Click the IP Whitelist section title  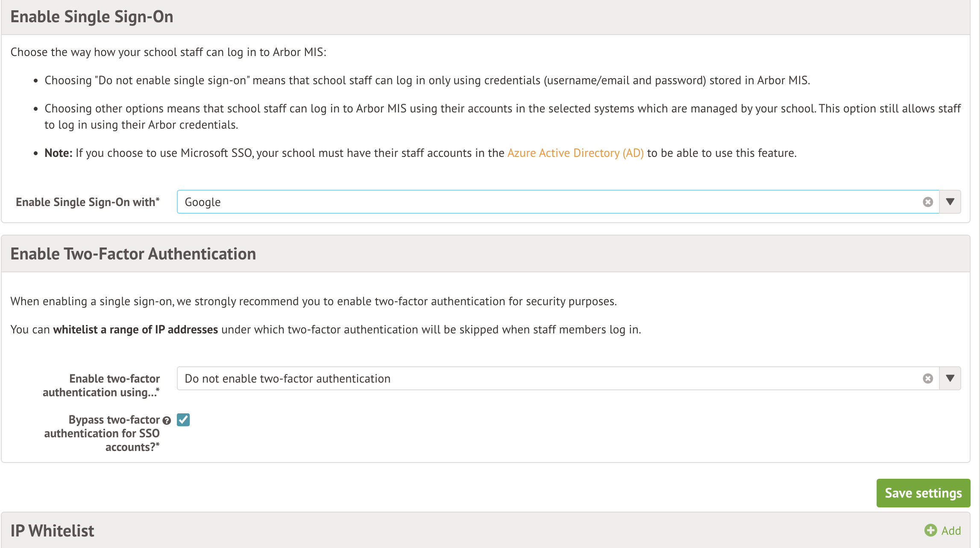pos(52,530)
